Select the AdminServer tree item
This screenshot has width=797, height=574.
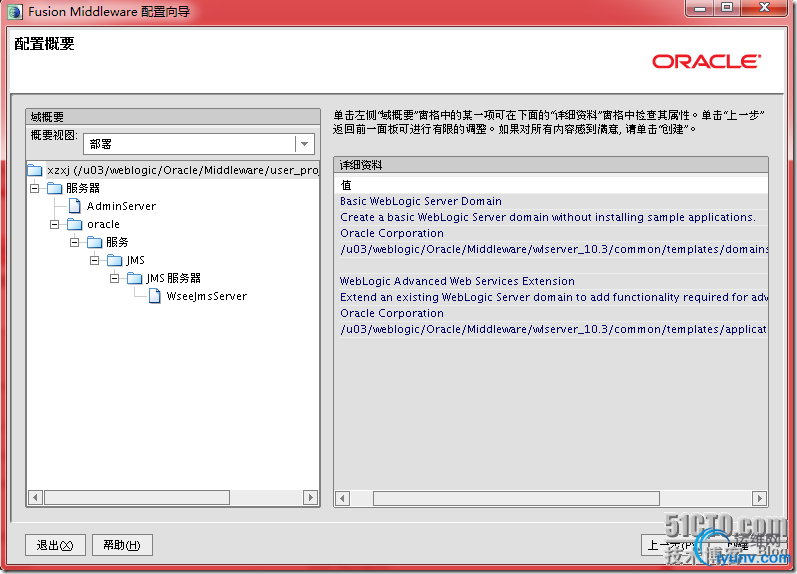pos(121,206)
